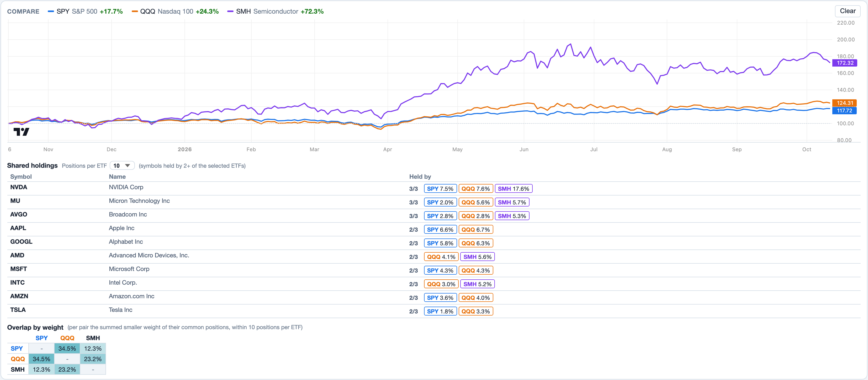The image size is (868, 380).
Task: Click the 2026 label on time axis
Action: pyautogui.click(x=185, y=149)
